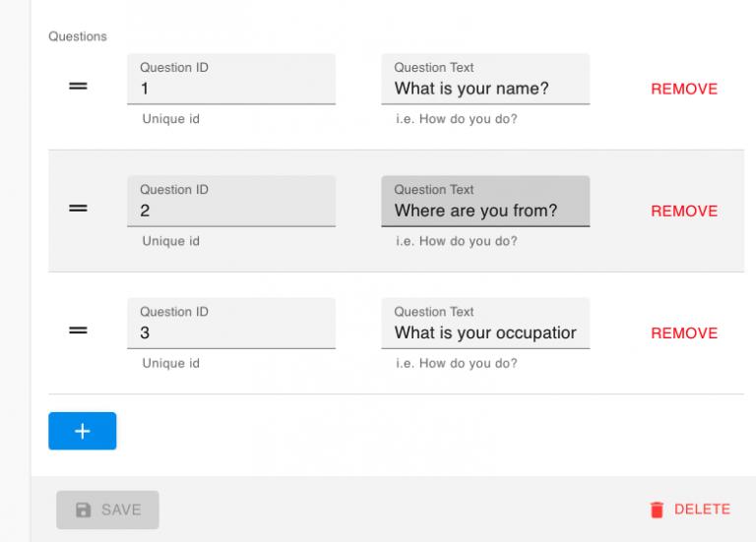Edit the "What is your name?" question text
Viewport: 756px width, 542px height.
click(x=485, y=79)
